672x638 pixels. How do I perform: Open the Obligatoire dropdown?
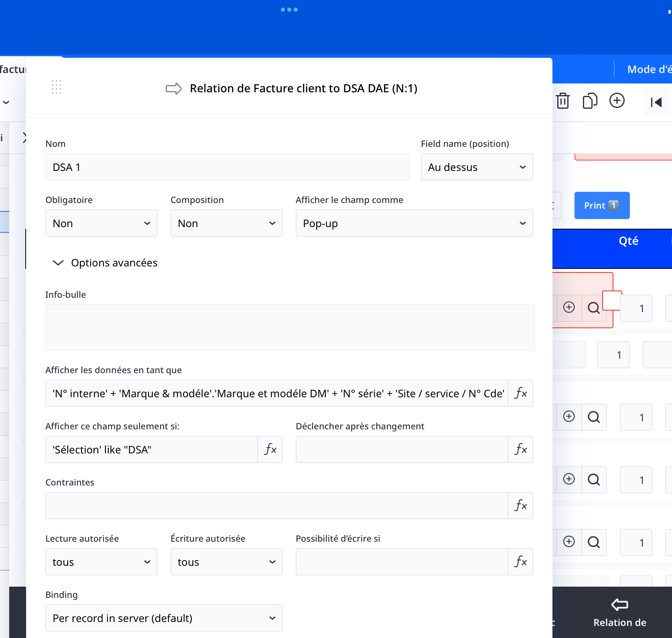(x=101, y=223)
